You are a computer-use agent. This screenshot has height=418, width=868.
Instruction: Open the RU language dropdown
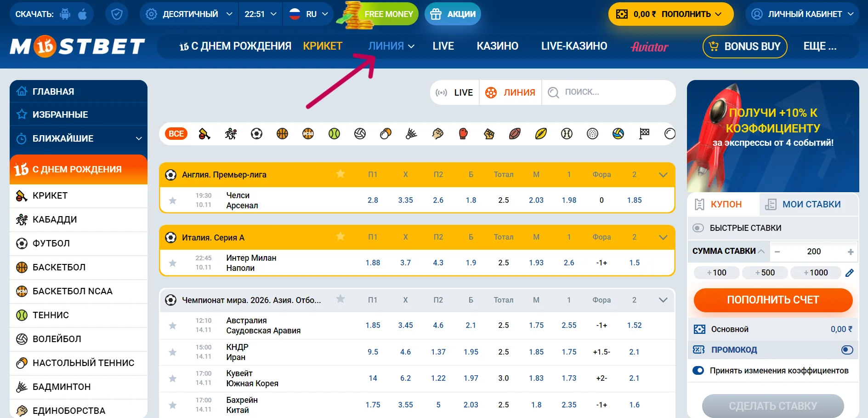click(308, 14)
